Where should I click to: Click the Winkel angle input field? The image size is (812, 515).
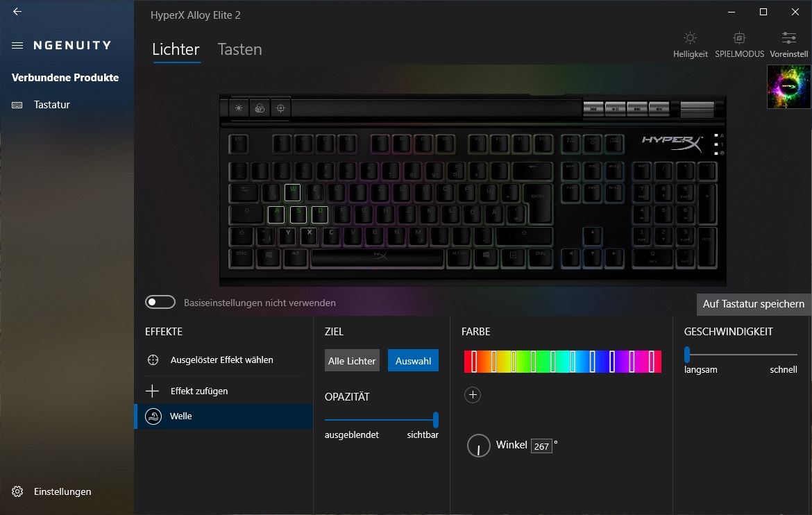[x=541, y=446]
